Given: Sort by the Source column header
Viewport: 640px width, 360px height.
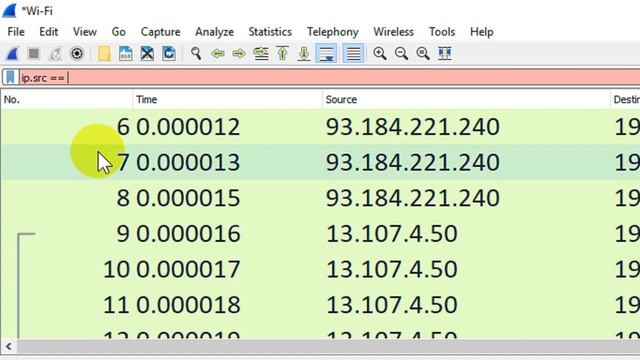Looking at the screenshot, I should 466,100.
